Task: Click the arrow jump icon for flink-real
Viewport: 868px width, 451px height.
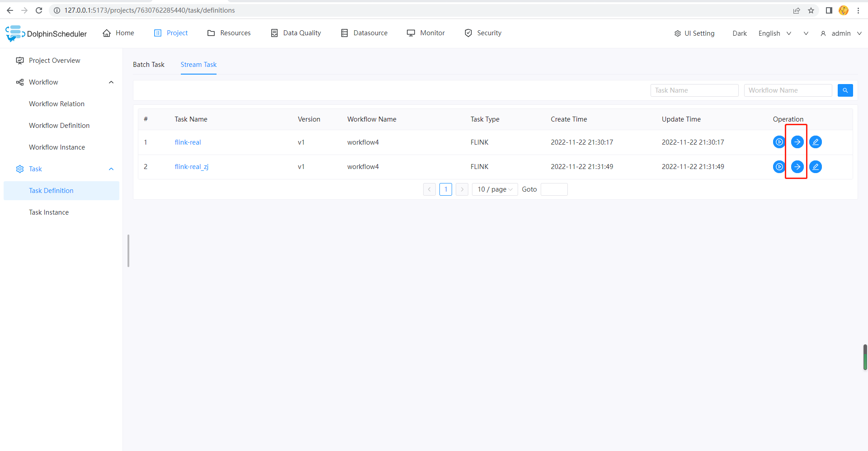Action: [x=797, y=142]
